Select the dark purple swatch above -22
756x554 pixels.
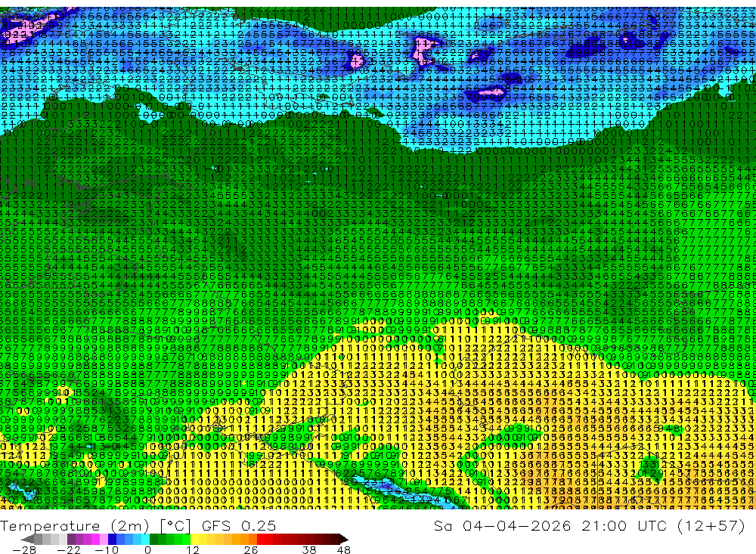(x=71, y=539)
